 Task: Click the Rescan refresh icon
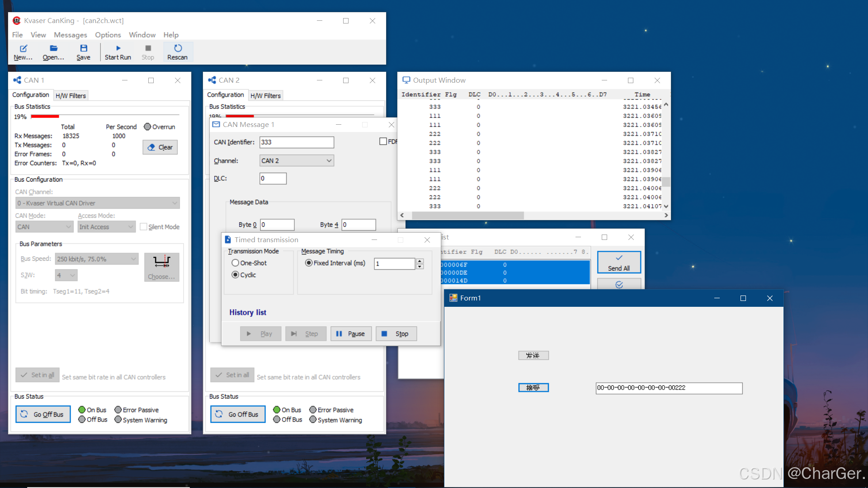[x=178, y=48]
